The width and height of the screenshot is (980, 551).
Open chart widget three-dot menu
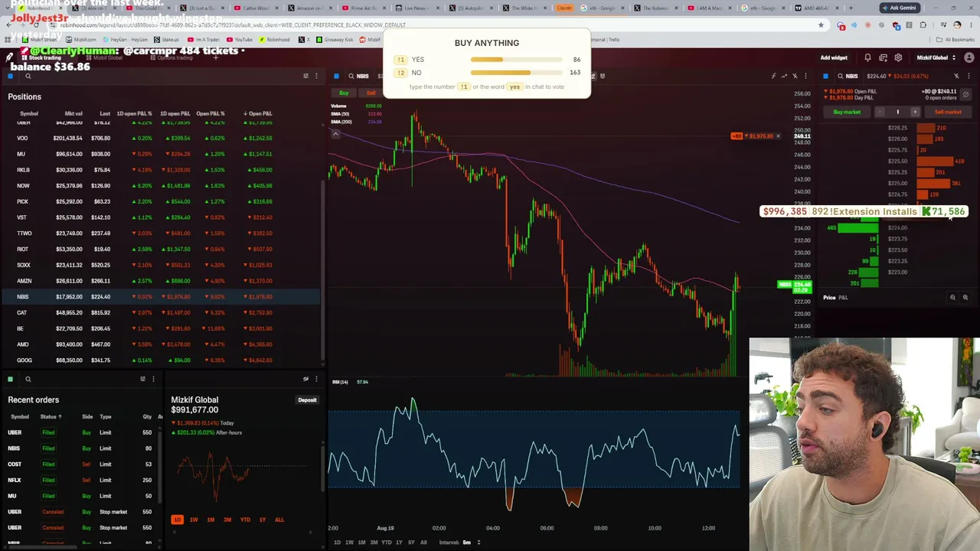click(x=805, y=76)
